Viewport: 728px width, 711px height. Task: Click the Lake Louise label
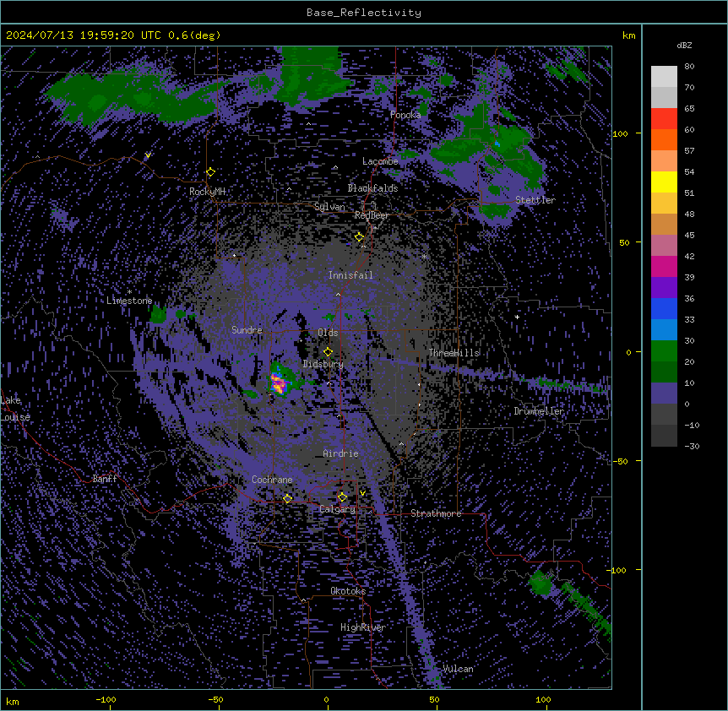(x=15, y=409)
